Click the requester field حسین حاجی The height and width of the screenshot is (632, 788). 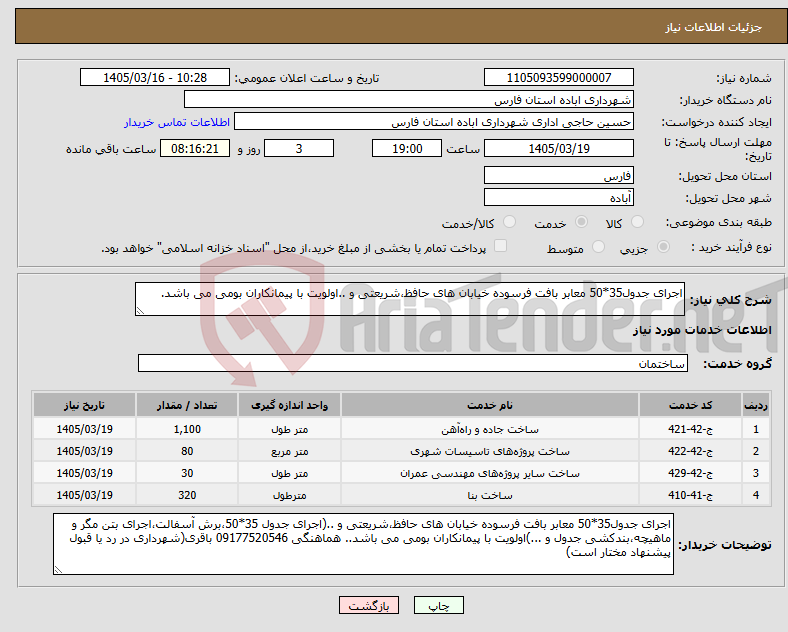coord(434,122)
